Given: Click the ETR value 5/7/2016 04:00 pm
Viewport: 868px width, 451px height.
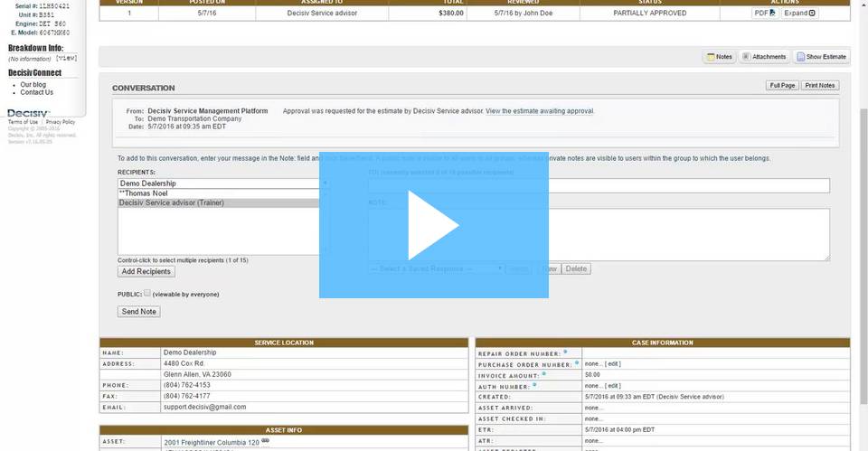Looking at the screenshot, I should click(619, 430).
